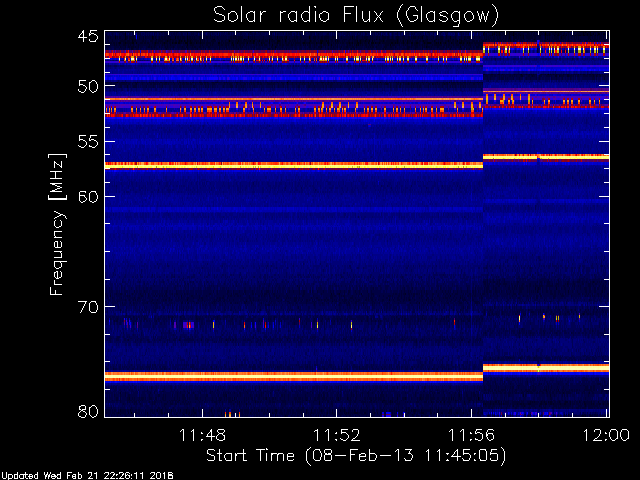Viewport: 640px width, 480px height.
Task: Click the 'Start Time (08-Feb-13 11:45:05)' label
Action: (356, 455)
